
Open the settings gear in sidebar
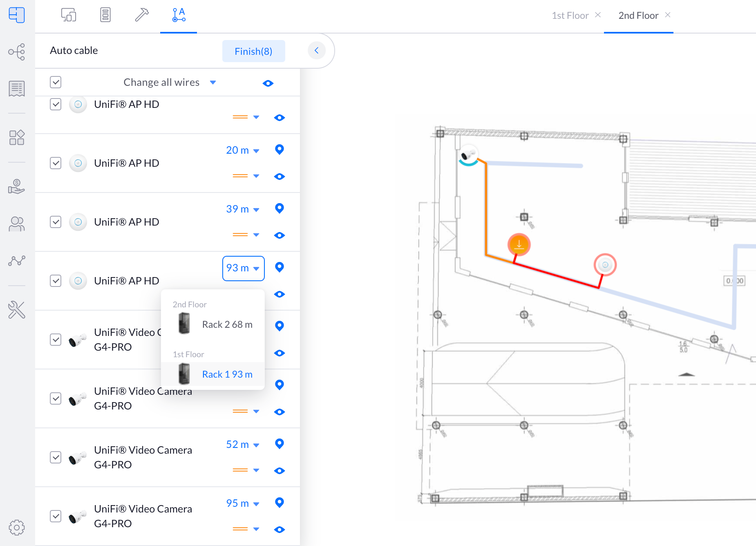[16, 528]
